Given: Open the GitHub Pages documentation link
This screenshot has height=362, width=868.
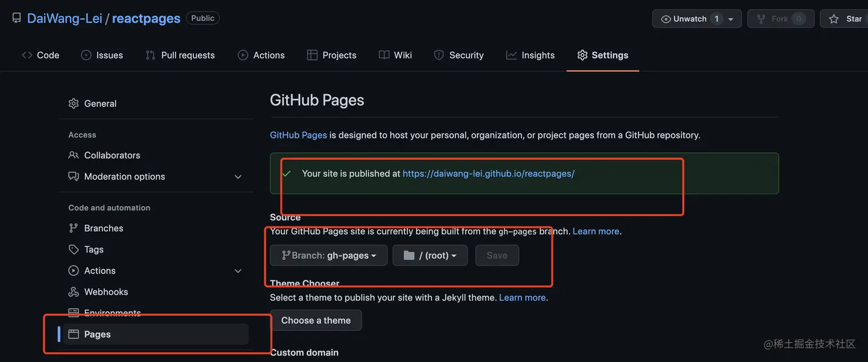Looking at the screenshot, I should [299, 135].
